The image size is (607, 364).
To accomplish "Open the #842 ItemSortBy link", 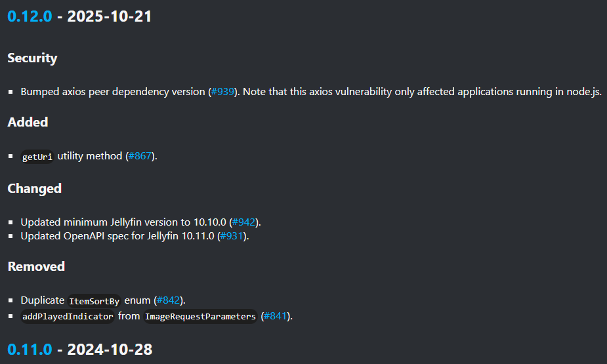I will click(x=169, y=300).
